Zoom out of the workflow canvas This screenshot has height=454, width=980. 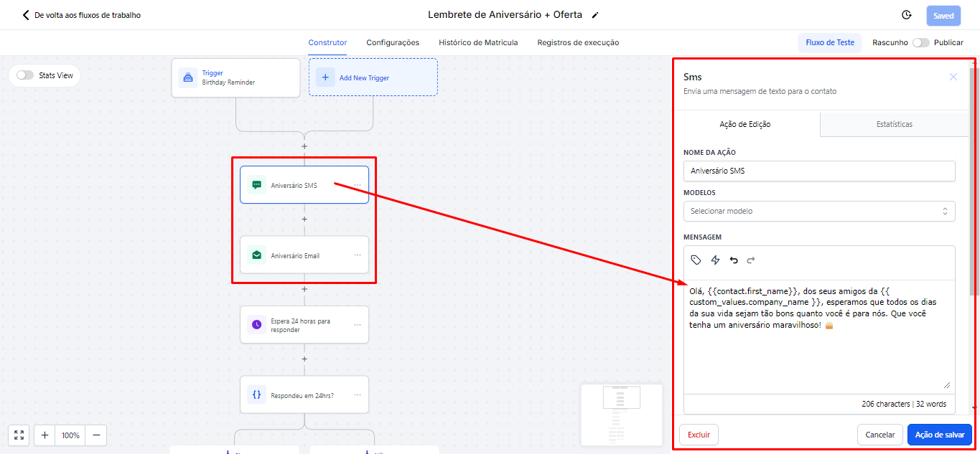[x=95, y=435]
